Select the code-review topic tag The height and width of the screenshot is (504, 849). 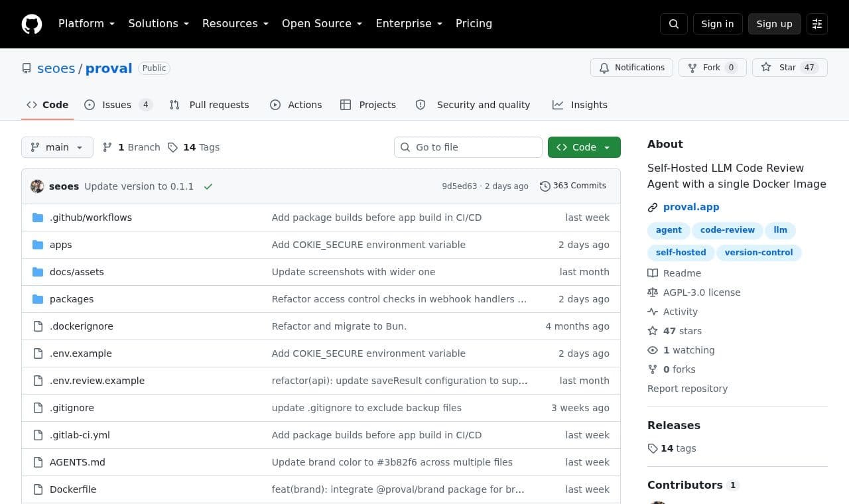tap(728, 230)
